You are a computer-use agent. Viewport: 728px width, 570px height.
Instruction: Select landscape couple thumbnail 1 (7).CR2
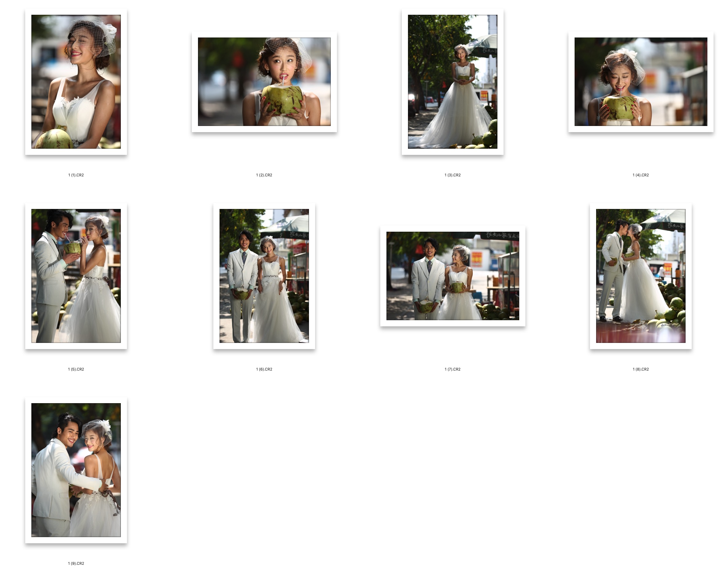click(453, 276)
